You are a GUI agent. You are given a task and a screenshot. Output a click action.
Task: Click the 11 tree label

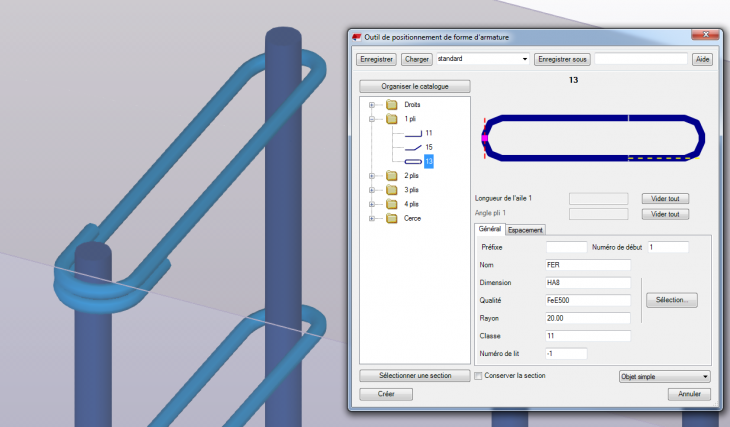pyautogui.click(x=429, y=133)
